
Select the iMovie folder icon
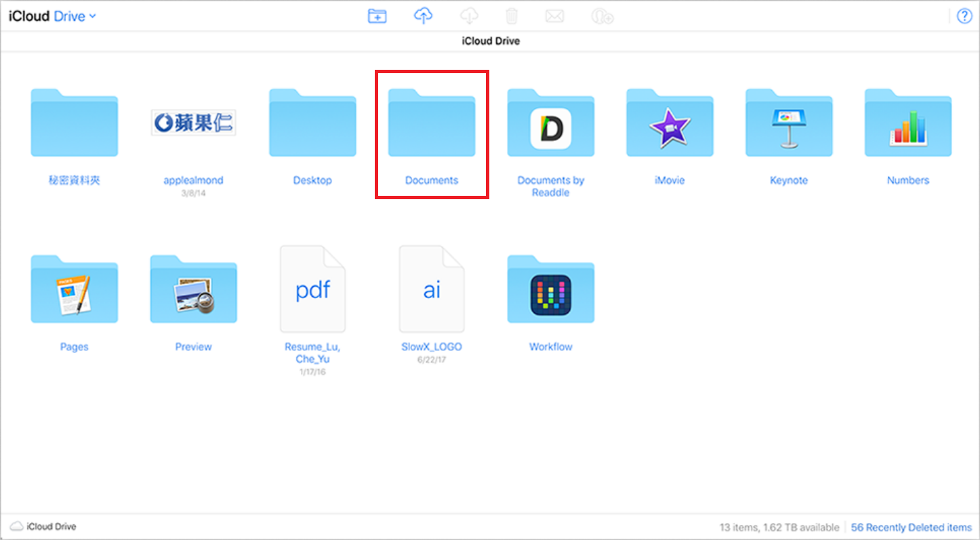click(670, 123)
